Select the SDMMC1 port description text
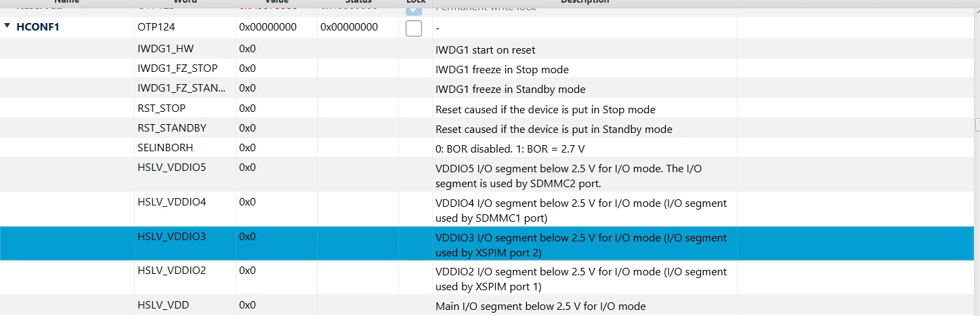This screenshot has width=980, height=316. click(x=581, y=210)
